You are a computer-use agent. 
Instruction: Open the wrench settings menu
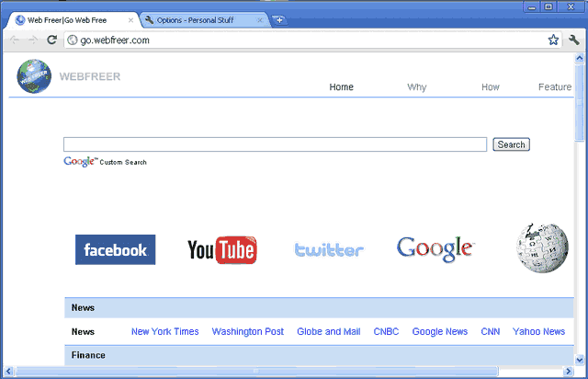[573, 40]
